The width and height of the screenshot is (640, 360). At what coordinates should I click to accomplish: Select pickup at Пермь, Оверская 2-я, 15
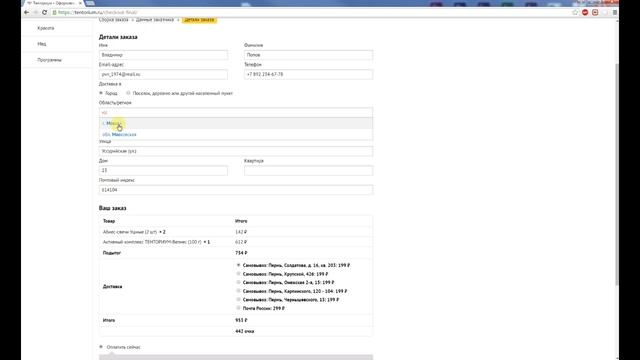pos(238,282)
